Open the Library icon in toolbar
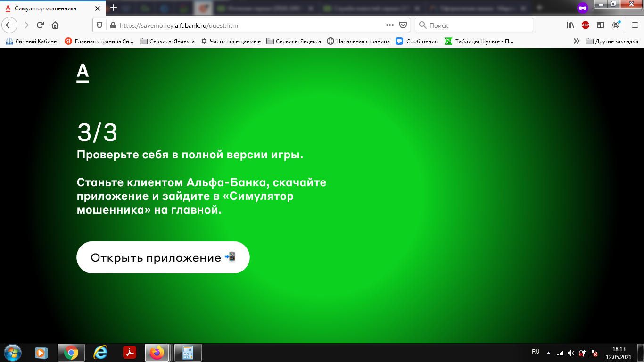The image size is (644, 362). click(570, 25)
